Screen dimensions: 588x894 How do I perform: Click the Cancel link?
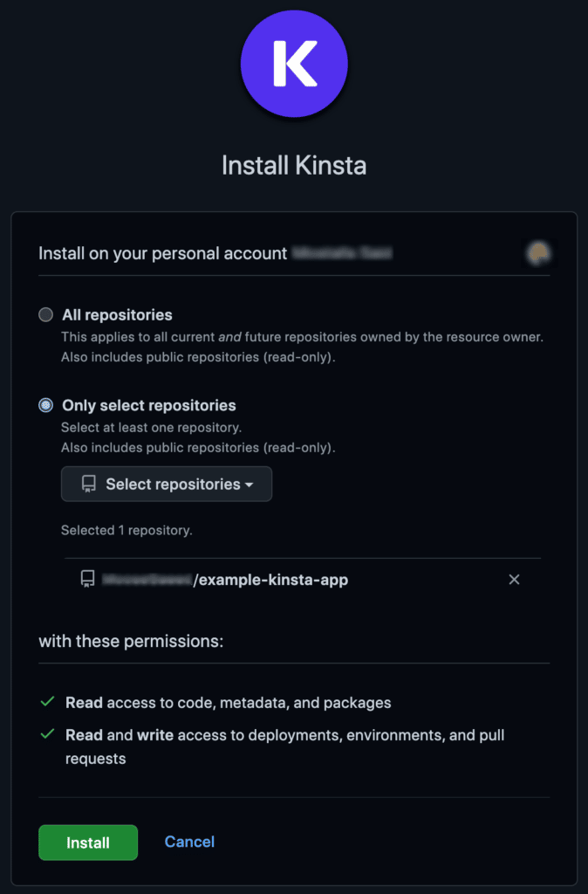click(x=189, y=842)
